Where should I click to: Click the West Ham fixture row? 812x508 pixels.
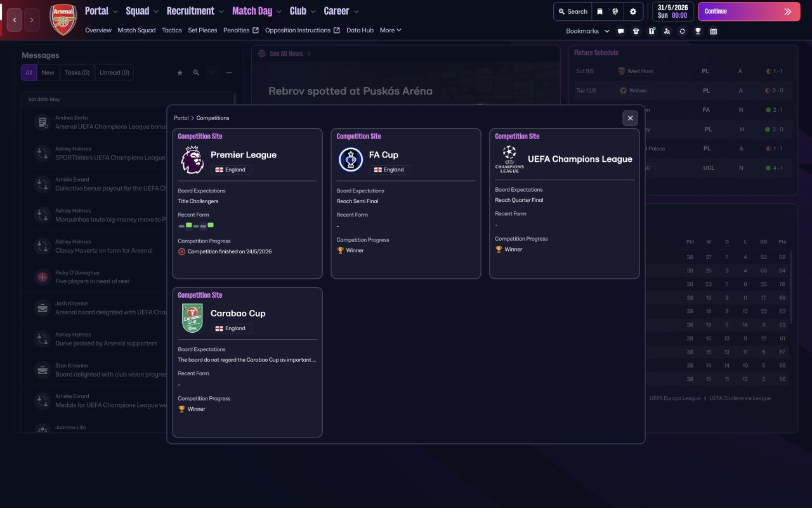[683, 71]
